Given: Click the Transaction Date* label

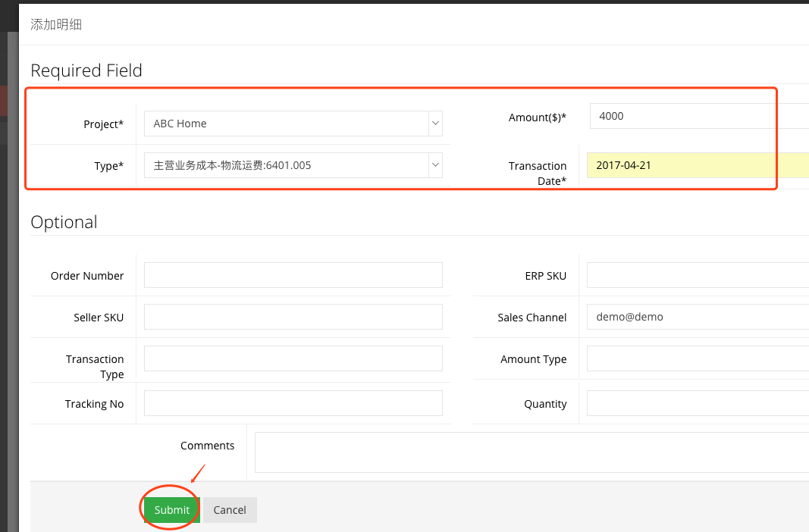Looking at the screenshot, I should [x=537, y=174].
